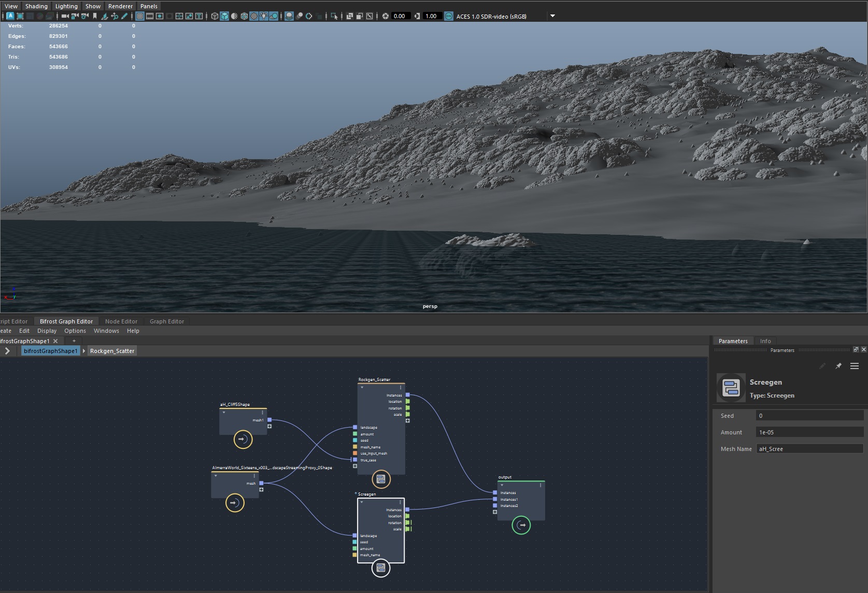Screen dimensions: 868x593
Task: Open the Parameters panel hamburger menu
Action: pos(855,366)
